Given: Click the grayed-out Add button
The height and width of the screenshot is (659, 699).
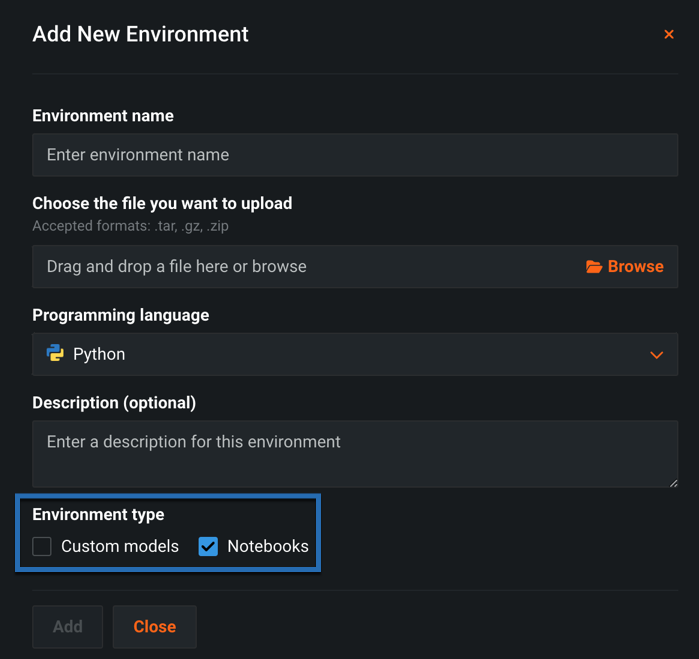Looking at the screenshot, I should [x=67, y=627].
